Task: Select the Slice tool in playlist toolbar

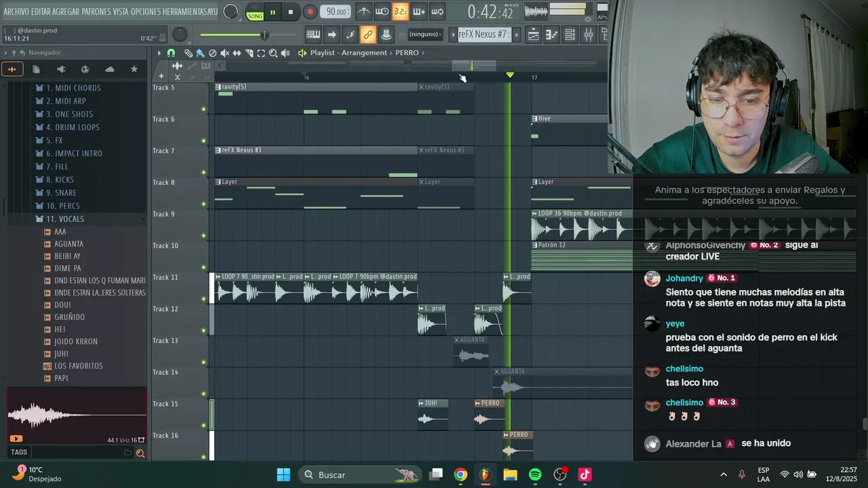Action: click(x=249, y=53)
